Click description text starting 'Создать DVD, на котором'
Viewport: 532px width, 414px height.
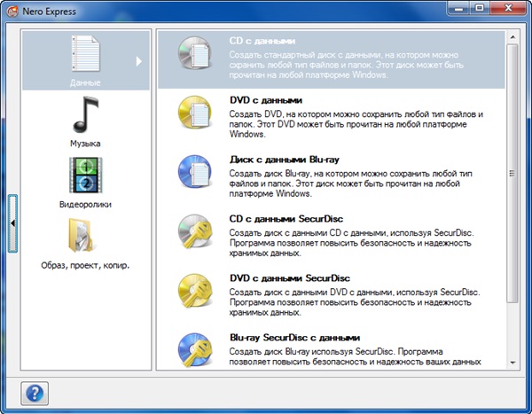(356, 124)
